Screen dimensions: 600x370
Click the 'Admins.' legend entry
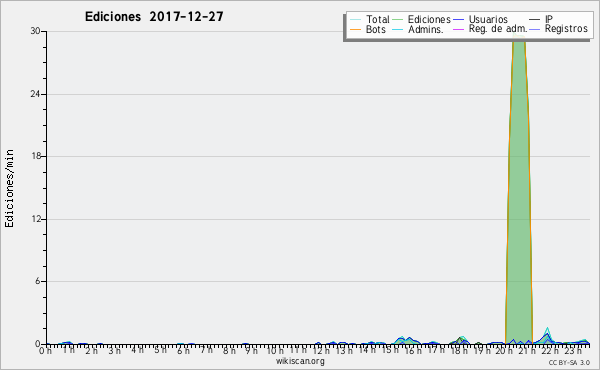(418, 29)
